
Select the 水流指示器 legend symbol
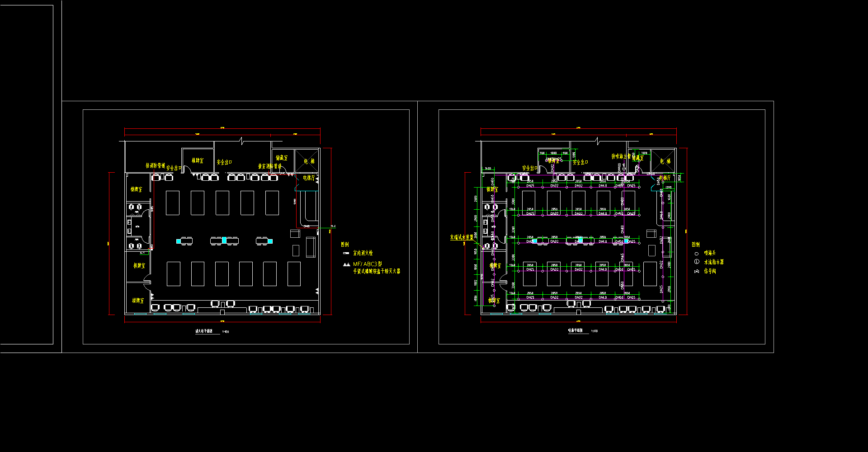[697, 262]
